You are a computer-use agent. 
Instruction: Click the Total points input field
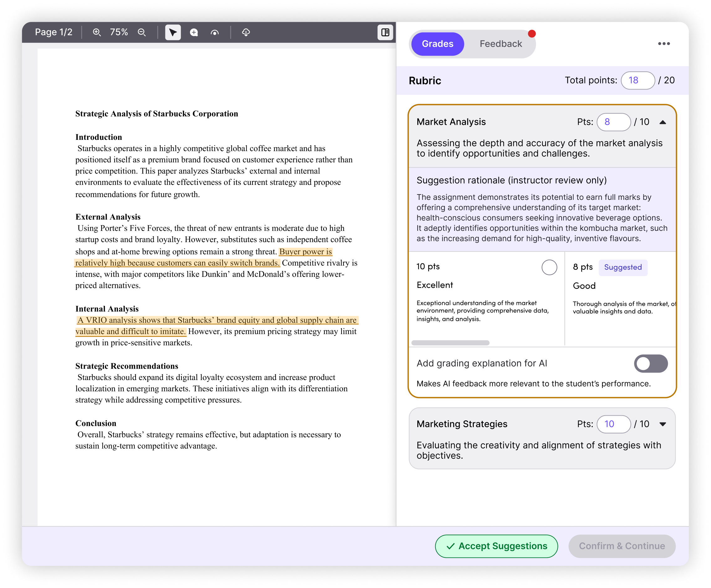coord(637,80)
